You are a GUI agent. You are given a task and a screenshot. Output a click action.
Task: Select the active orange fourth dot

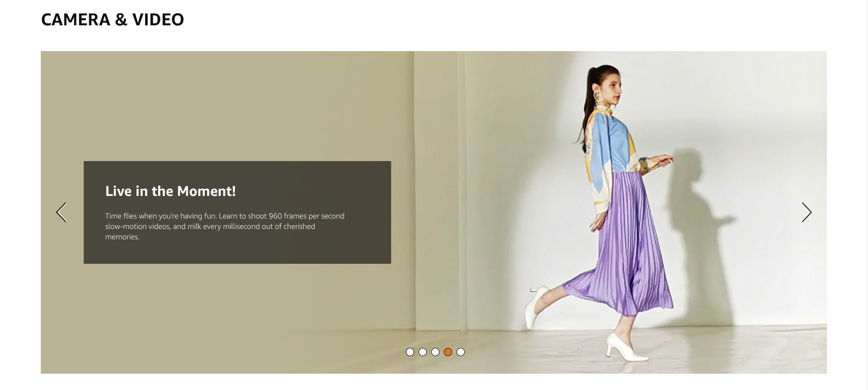pos(448,352)
